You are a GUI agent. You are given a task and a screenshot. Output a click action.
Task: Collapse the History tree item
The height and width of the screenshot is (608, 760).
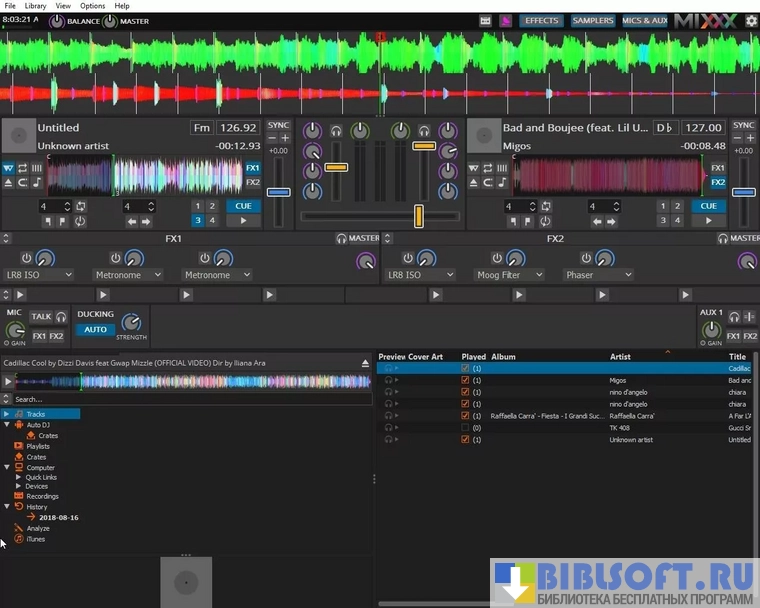click(7, 507)
